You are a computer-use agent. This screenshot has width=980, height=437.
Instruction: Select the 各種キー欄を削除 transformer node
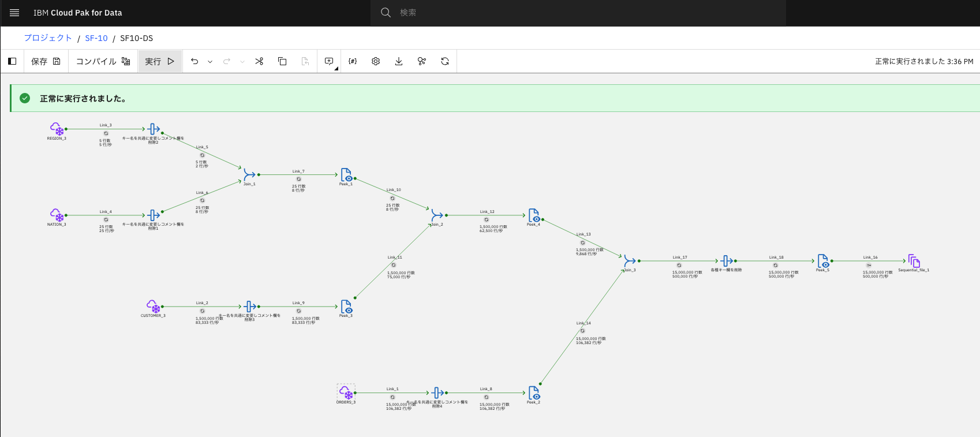point(727,261)
